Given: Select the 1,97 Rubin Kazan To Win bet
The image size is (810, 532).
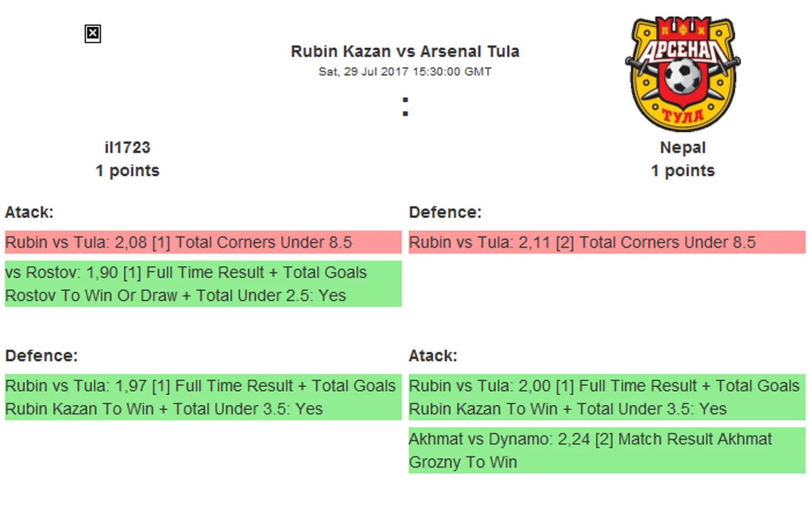Looking at the screenshot, I should [x=202, y=397].
